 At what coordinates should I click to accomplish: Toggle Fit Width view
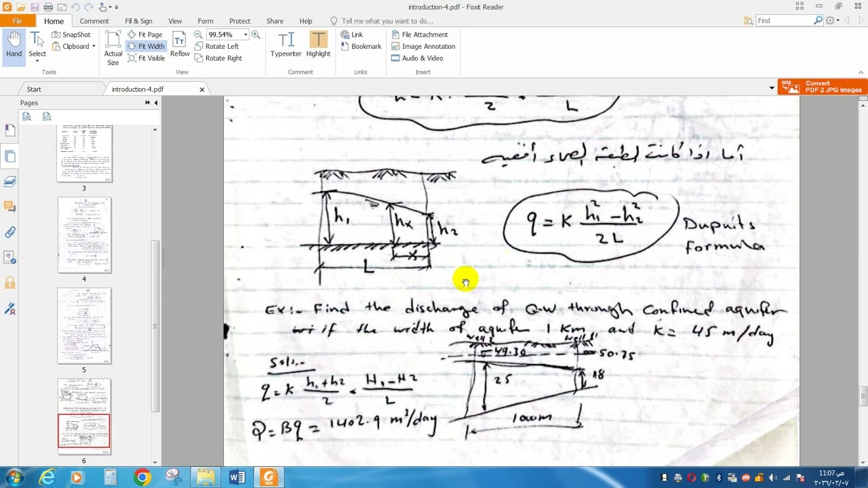pyautogui.click(x=146, y=46)
